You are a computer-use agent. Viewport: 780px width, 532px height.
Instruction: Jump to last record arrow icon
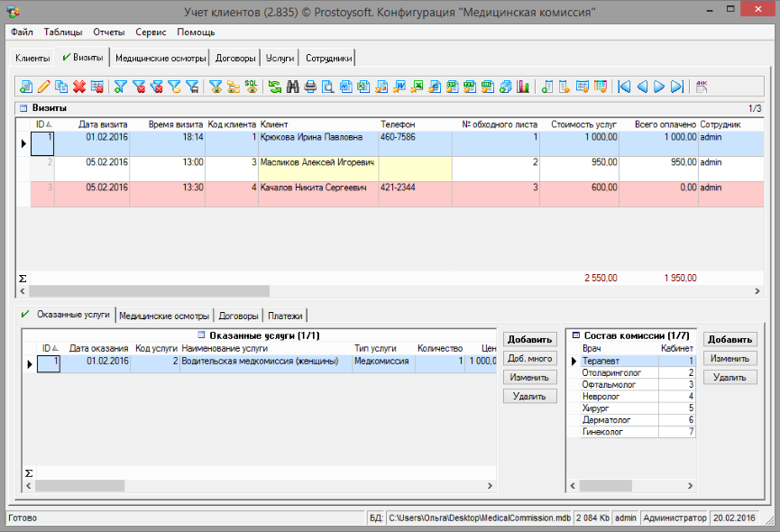pos(677,87)
